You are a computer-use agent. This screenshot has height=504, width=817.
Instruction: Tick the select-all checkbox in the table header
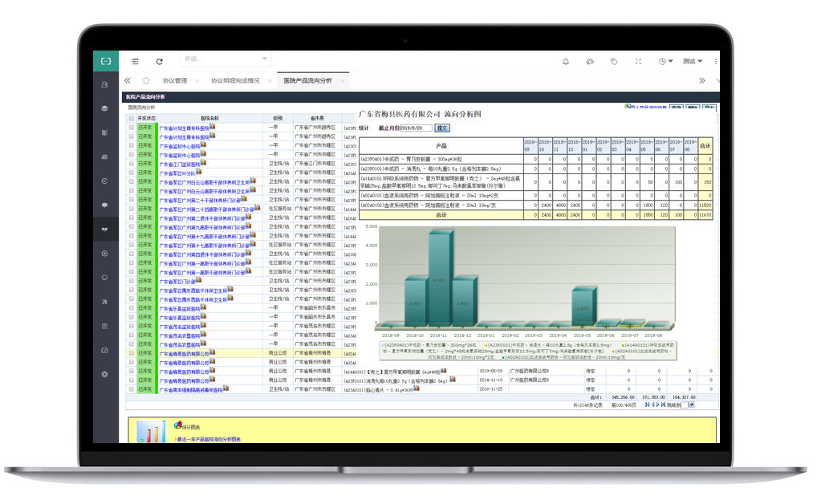pyautogui.click(x=132, y=118)
